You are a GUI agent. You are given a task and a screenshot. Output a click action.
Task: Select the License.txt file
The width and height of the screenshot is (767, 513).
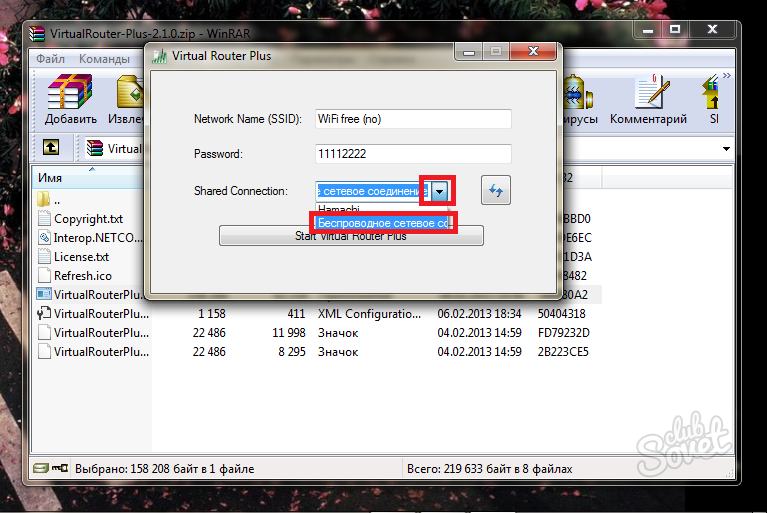[x=81, y=257]
